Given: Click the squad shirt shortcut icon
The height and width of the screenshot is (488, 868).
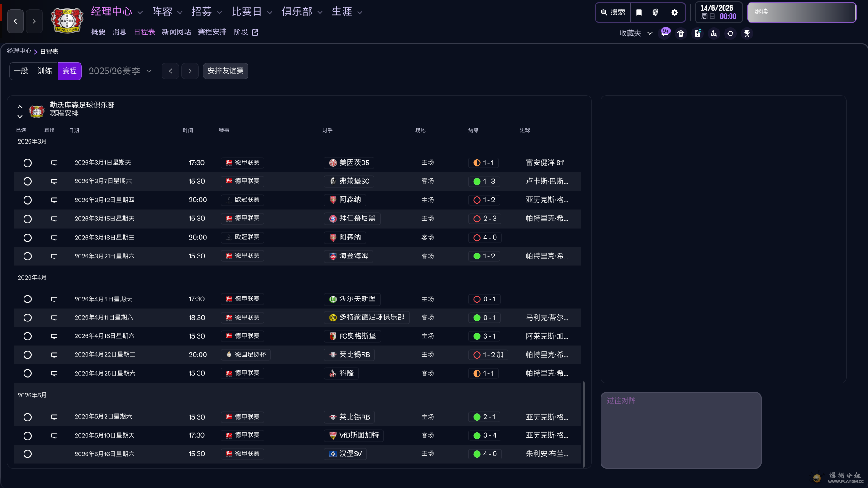Looking at the screenshot, I should (x=681, y=33).
